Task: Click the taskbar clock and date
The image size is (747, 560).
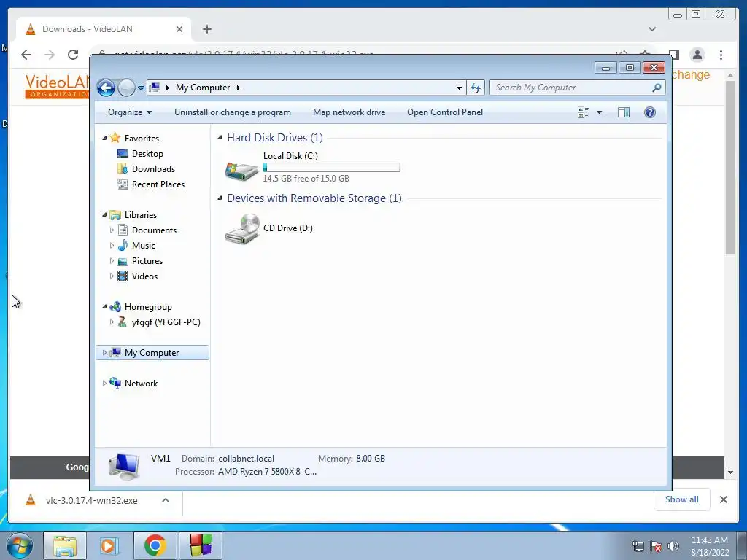Action: (x=710, y=546)
